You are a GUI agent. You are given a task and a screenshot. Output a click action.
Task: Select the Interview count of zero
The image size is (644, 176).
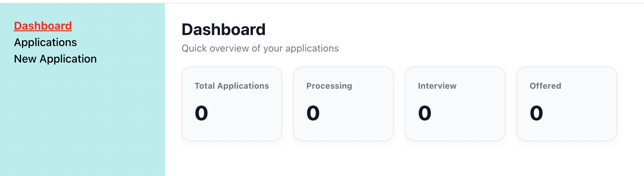425,113
